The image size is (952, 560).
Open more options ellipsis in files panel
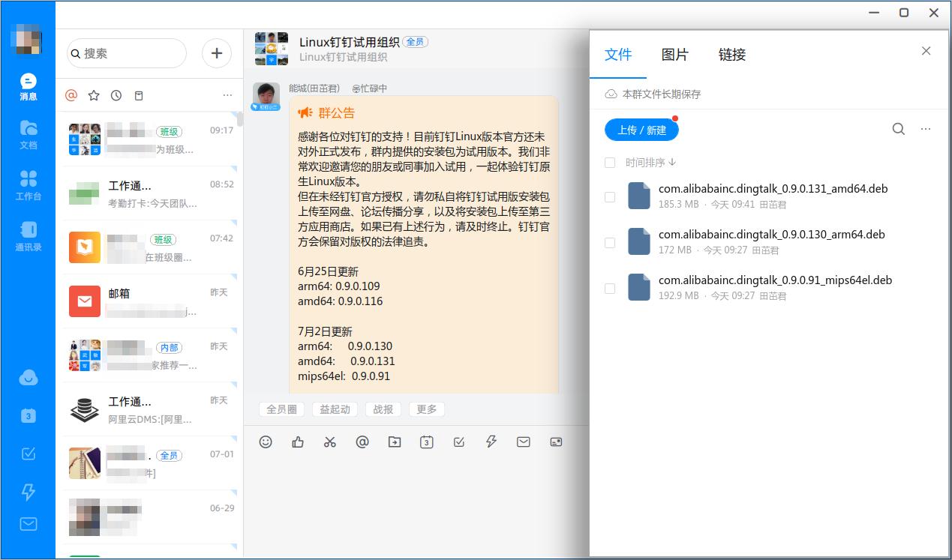pos(926,129)
